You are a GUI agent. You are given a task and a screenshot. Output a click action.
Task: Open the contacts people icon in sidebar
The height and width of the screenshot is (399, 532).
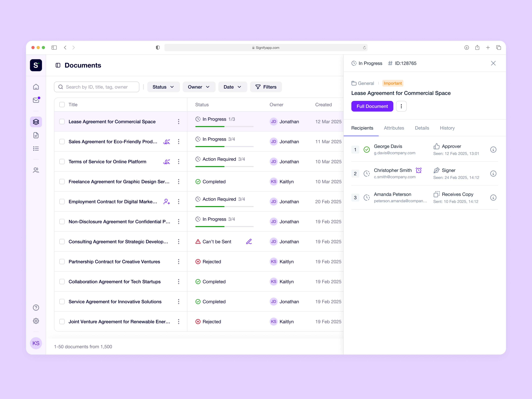click(x=36, y=170)
